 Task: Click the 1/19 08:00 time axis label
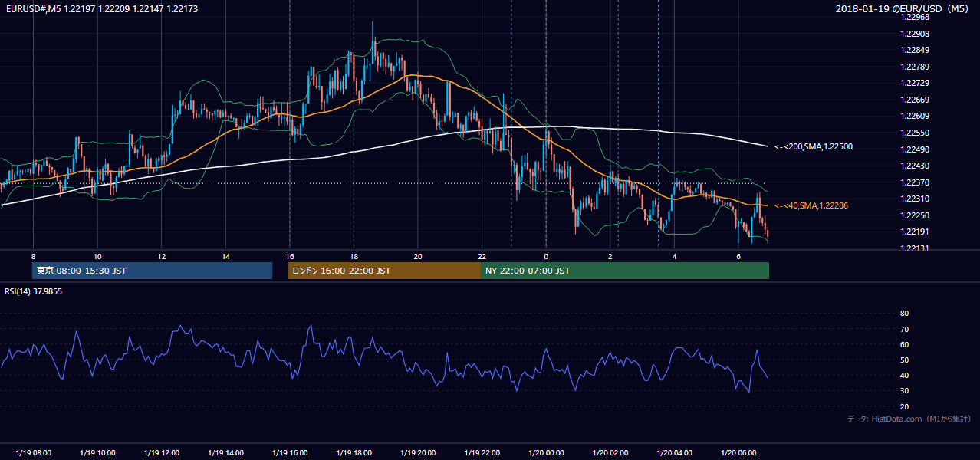coord(33,453)
